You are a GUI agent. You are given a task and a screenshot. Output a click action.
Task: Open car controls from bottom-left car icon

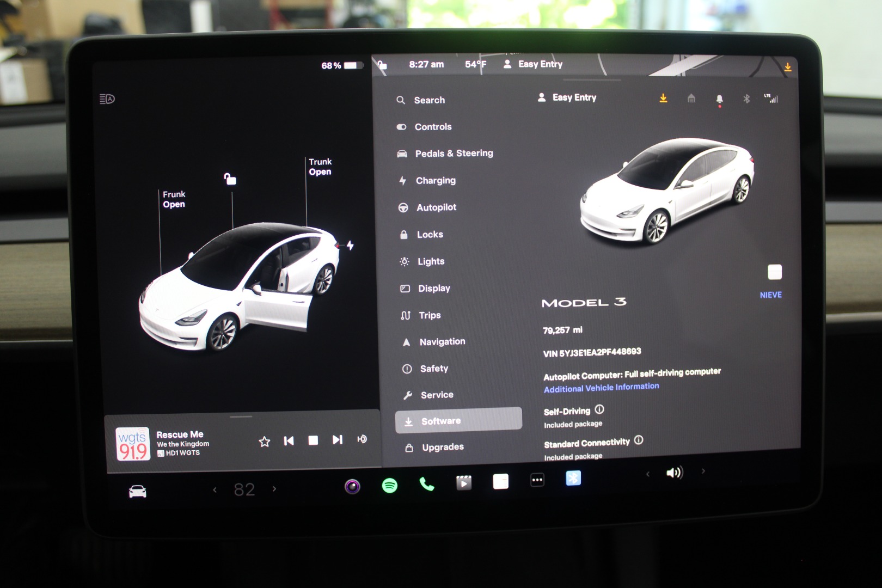click(138, 491)
